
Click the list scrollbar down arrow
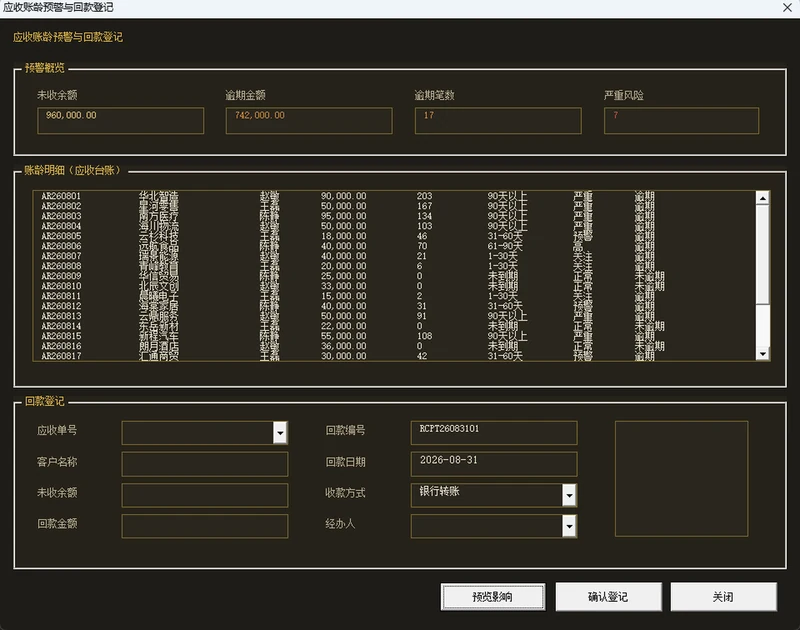(763, 354)
